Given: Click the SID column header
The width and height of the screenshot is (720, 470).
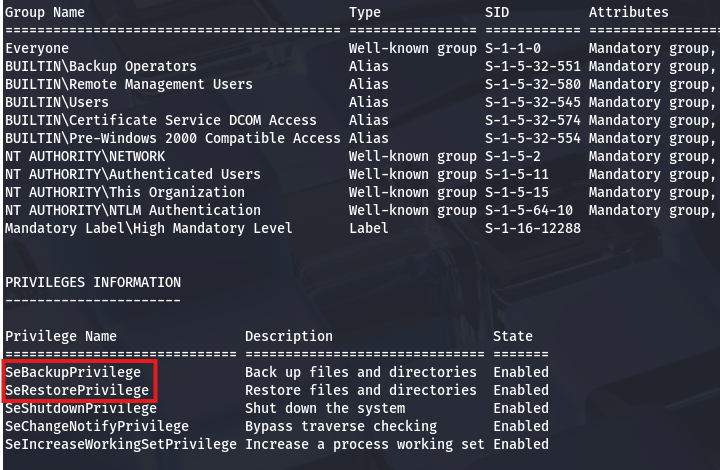Looking at the screenshot, I should click(497, 12).
